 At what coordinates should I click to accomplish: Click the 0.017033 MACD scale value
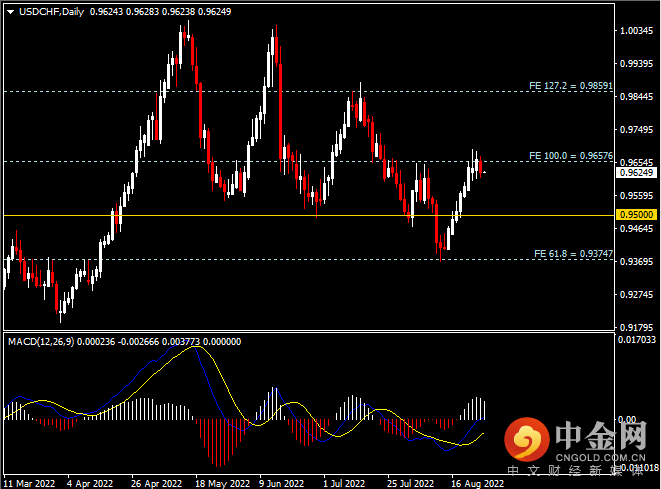(637, 340)
